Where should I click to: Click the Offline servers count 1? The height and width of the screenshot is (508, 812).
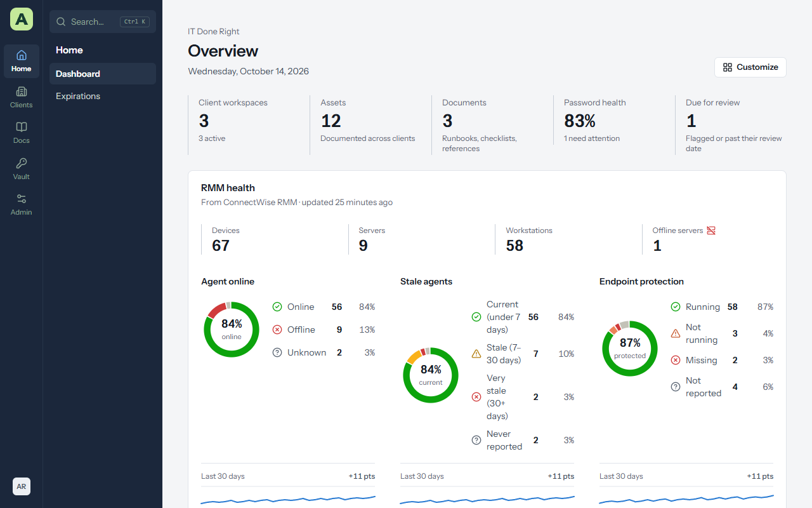tap(657, 246)
